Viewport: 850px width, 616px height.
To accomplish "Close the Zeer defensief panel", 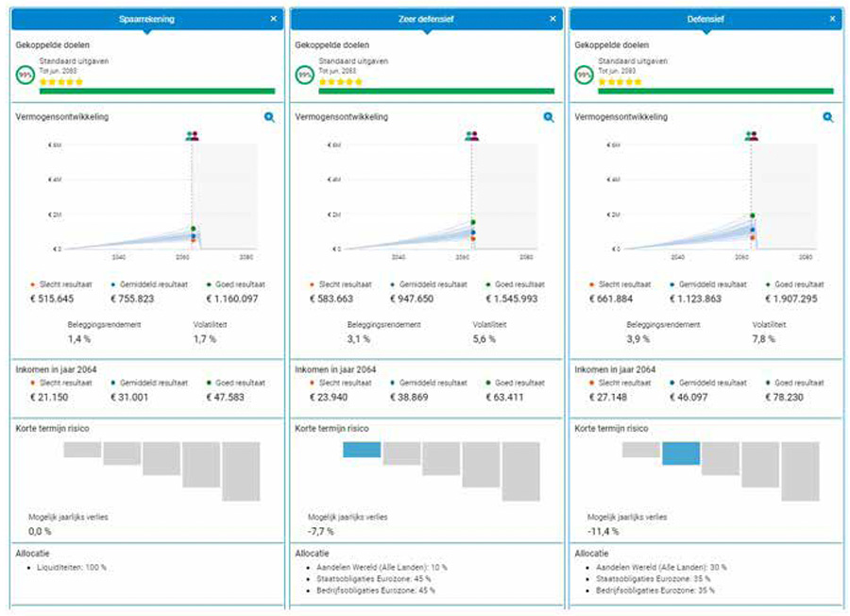I will point(552,19).
